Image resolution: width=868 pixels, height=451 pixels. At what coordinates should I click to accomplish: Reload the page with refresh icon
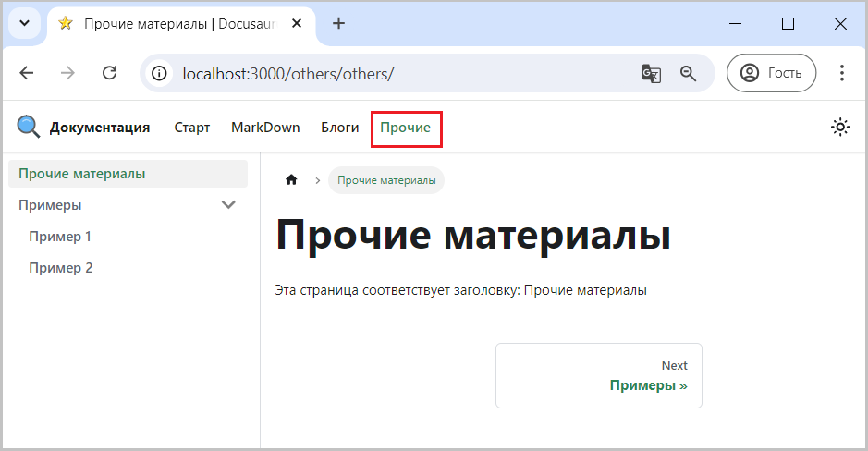click(110, 73)
